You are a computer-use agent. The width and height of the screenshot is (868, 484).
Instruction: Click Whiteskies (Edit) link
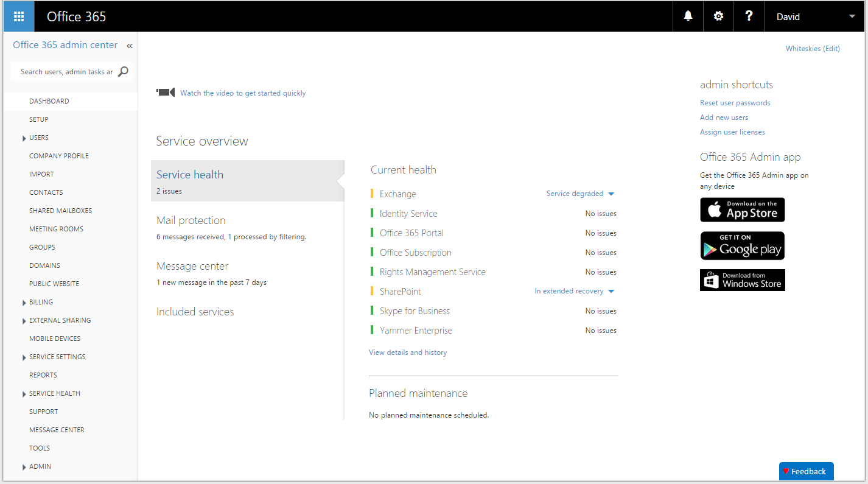pos(813,49)
